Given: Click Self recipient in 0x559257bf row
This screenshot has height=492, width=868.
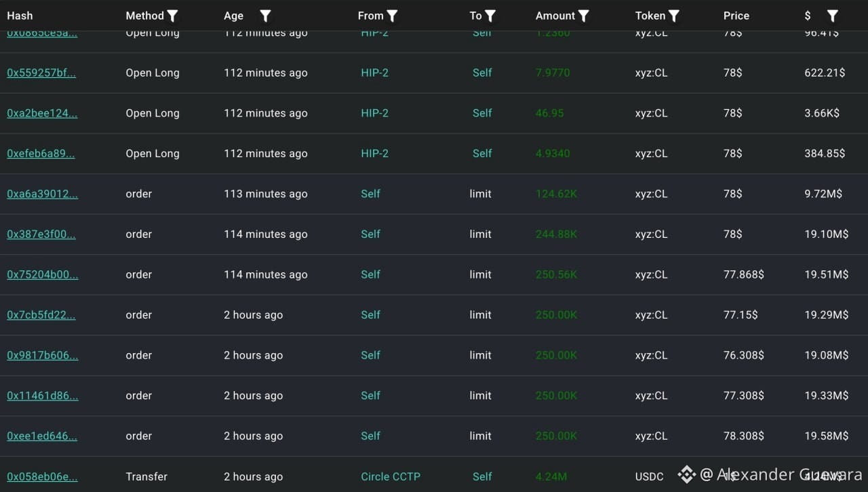Looking at the screenshot, I should [x=482, y=73].
